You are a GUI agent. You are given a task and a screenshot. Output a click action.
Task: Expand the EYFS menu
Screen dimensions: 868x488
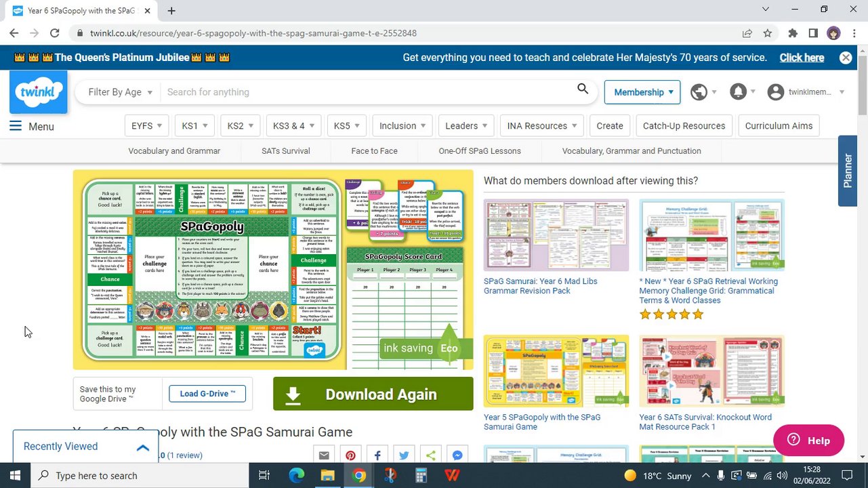146,125
